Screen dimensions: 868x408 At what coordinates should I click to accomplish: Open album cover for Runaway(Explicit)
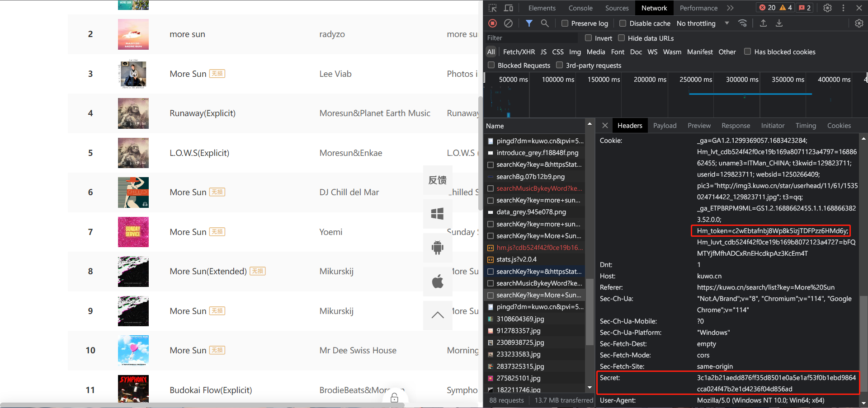pyautogui.click(x=133, y=113)
